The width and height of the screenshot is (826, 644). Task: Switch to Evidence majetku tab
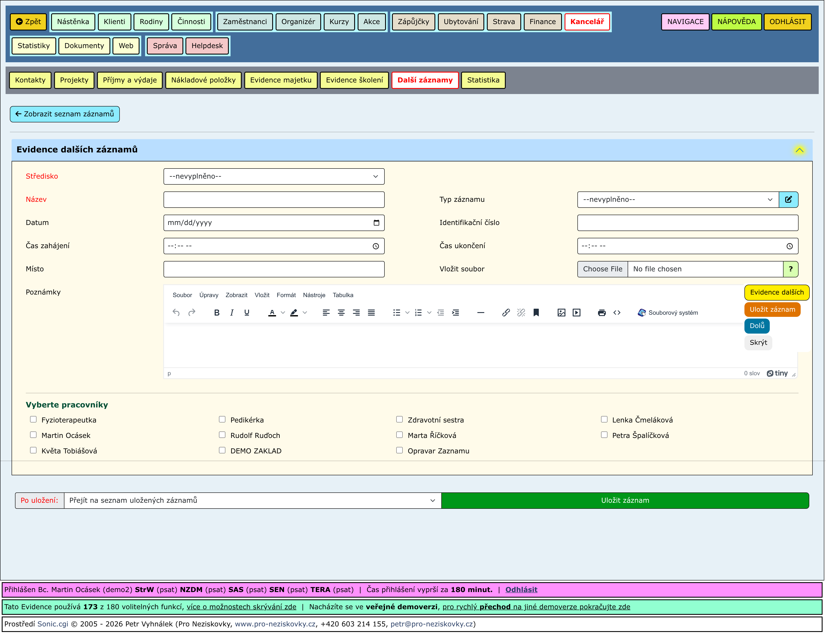click(x=281, y=80)
